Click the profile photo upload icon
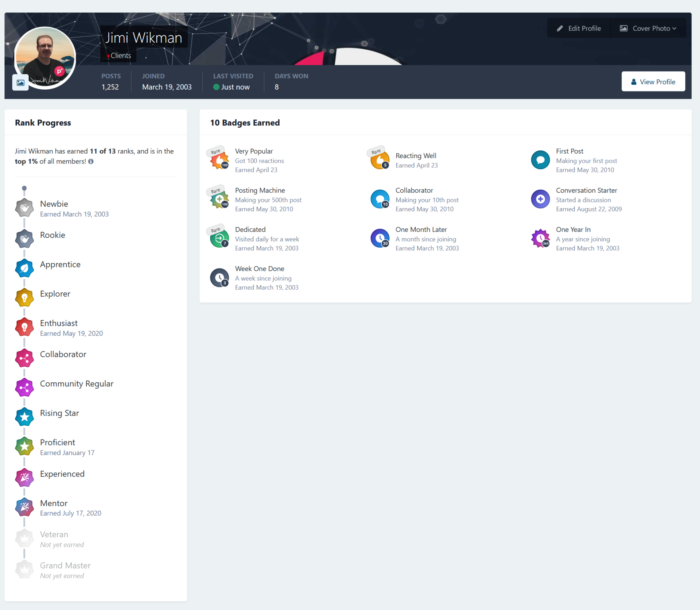Image resolution: width=700 pixels, height=610 pixels. [20, 83]
